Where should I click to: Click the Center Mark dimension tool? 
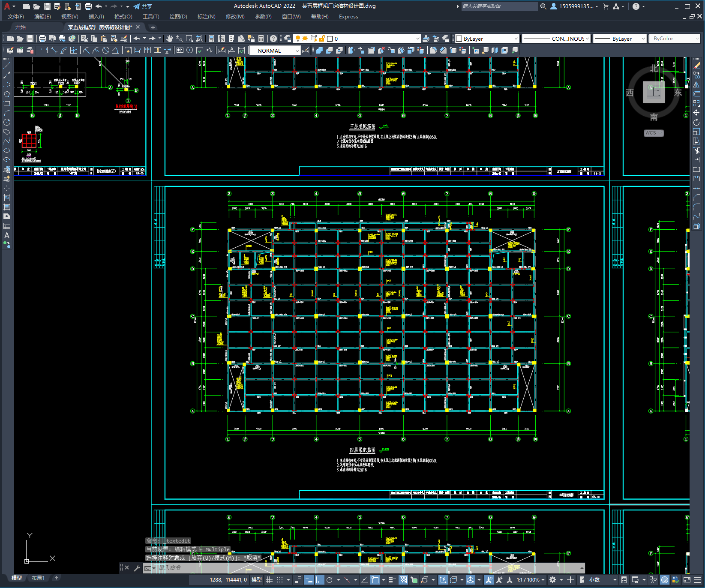pos(189,50)
